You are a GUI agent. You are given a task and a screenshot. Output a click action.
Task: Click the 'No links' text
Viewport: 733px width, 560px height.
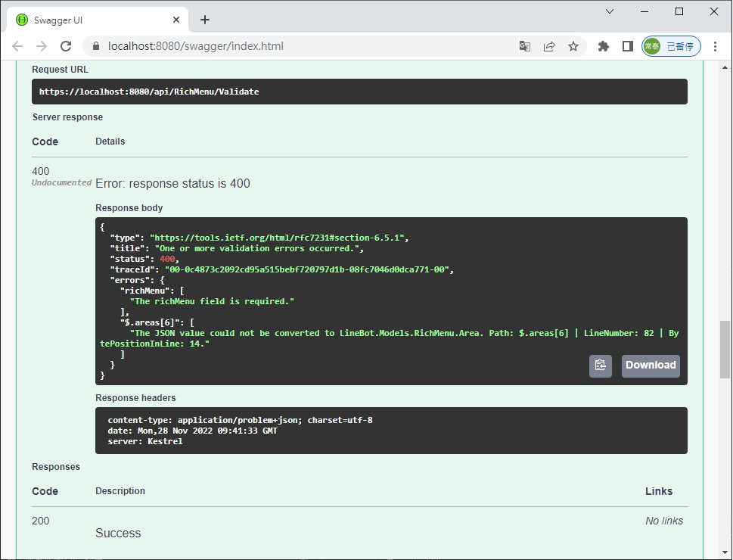pos(664,521)
